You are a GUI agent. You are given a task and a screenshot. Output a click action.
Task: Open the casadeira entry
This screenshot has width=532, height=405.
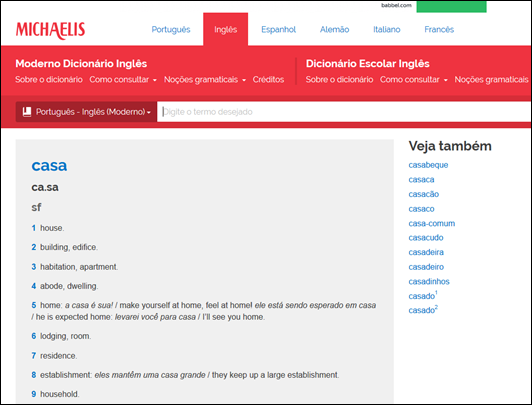pos(426,252)
